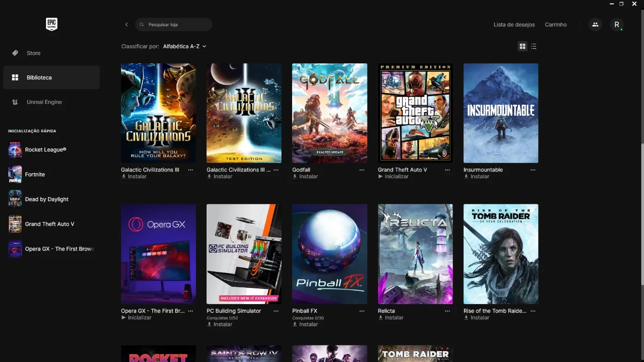Image resolution: width=644 pixels, height=362 pixels.
Task: Open three-dot menu for Grand Theft Auto V
Action: [448, 170]
